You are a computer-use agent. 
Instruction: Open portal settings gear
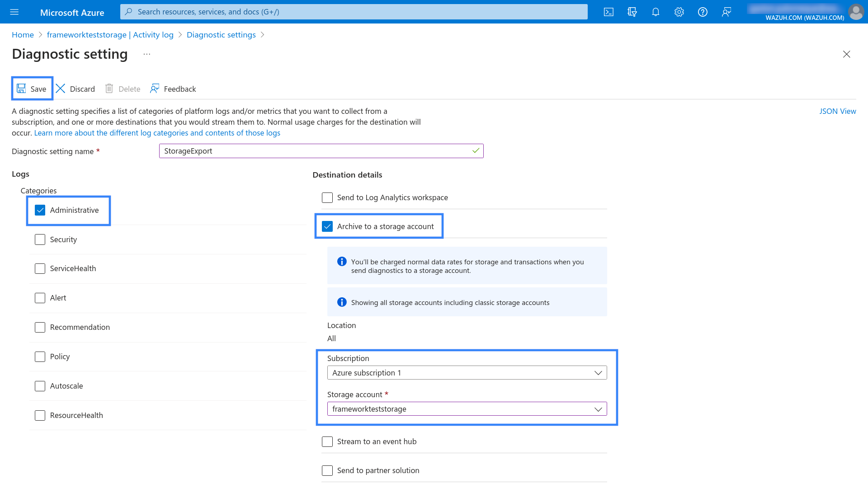[679, 12]
